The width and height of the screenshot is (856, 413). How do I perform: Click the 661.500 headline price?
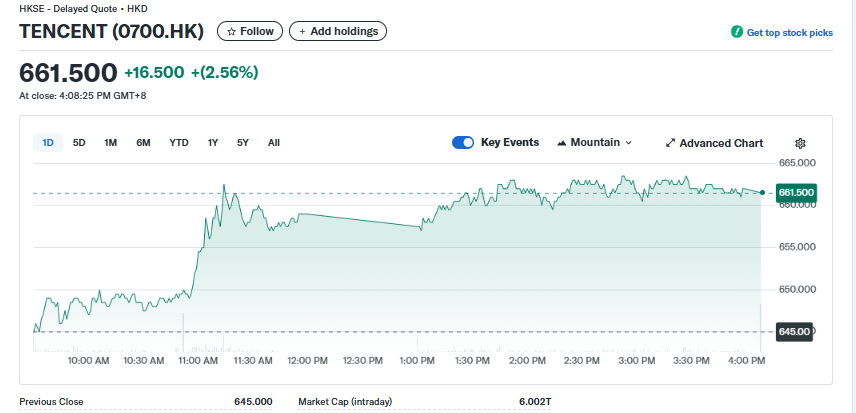coord(68,73)
